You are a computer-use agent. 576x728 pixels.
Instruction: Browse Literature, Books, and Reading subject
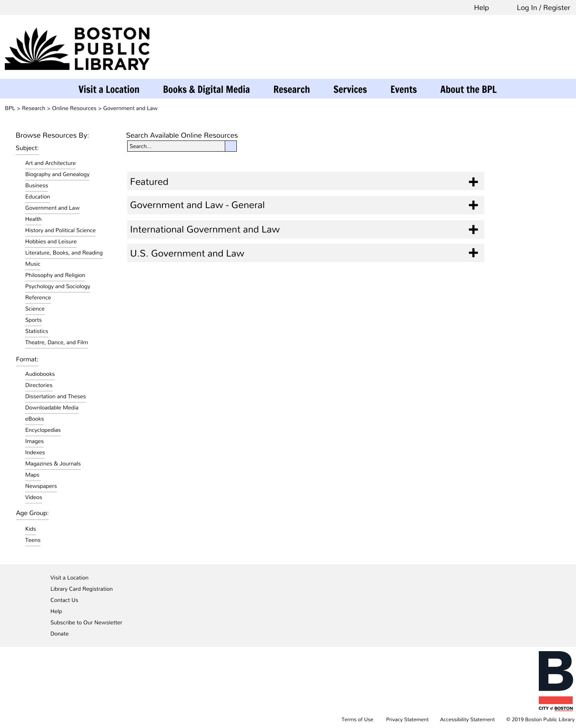click(64, 253)
